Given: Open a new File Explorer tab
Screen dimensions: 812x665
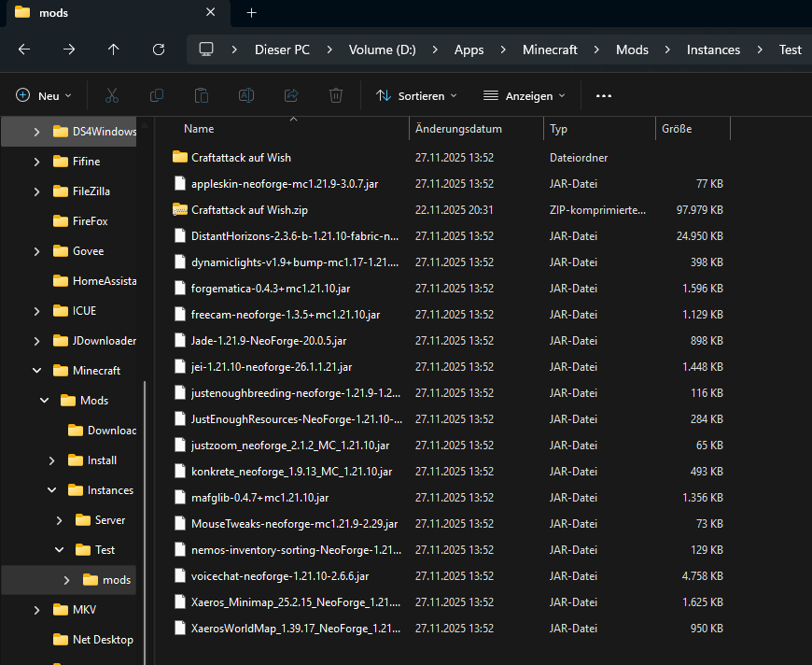Looking at the screenshot, I should tap(251, 13).
